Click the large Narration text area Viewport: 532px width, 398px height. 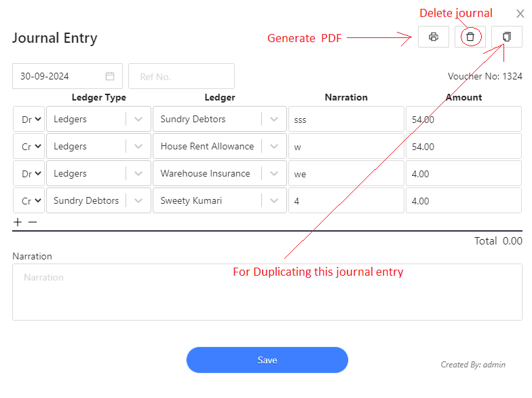click(x=267, y=292)
